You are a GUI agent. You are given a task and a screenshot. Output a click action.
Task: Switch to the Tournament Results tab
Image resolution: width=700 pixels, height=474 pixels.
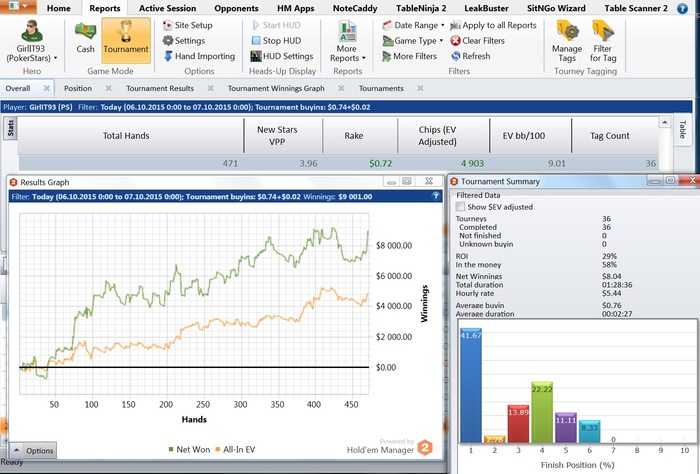point(160,88)
